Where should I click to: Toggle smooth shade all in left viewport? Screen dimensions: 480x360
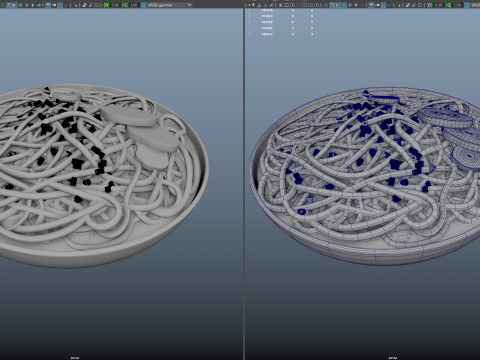pos(9,5)
